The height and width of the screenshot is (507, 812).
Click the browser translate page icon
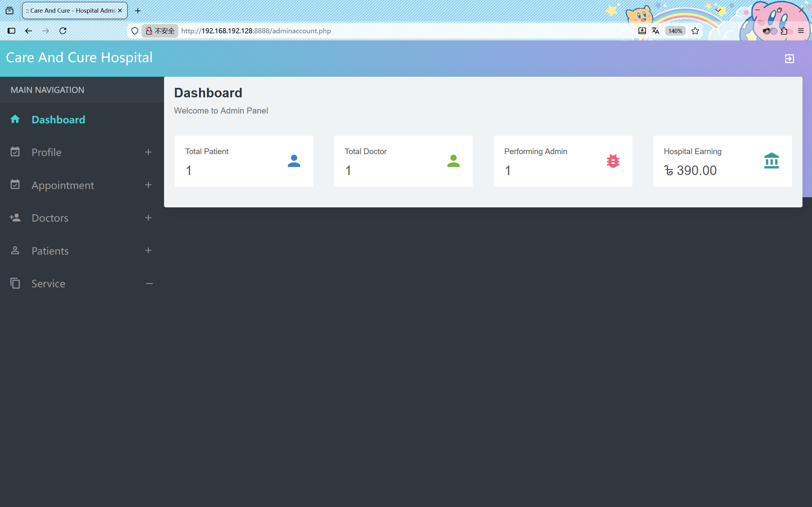tap(655, 31)
